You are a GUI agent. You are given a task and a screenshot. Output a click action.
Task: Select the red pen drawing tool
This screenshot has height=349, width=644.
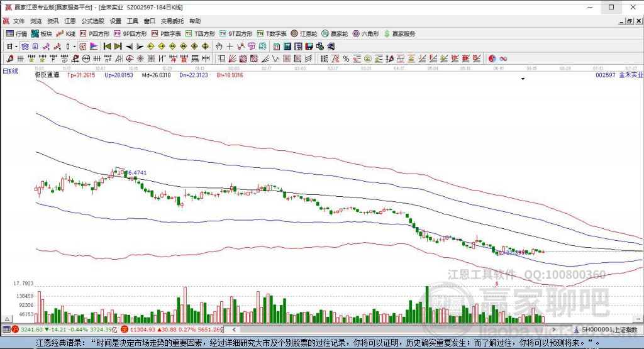(x=10, y=58)
